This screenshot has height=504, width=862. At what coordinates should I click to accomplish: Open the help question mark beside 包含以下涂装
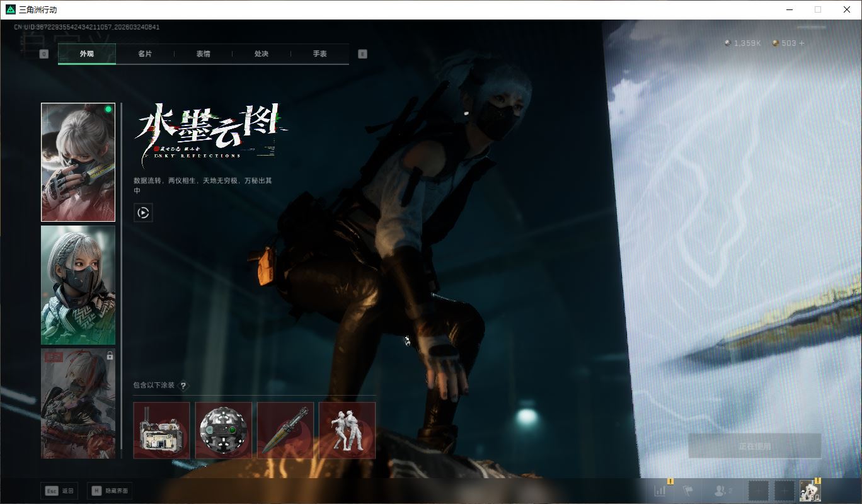tap(183, 387)
